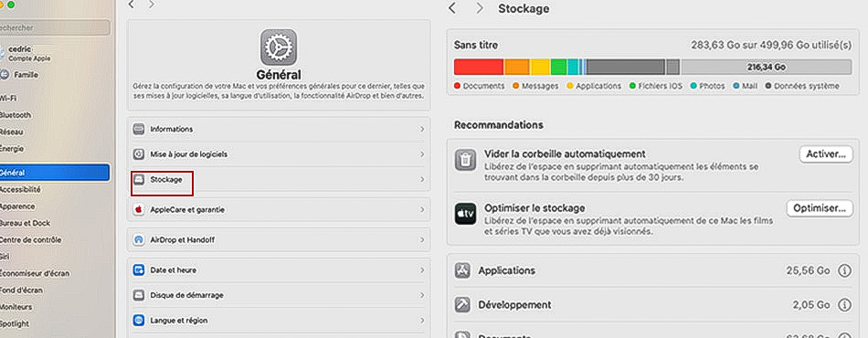Expand the Informations row chevron

click(422, 129)
